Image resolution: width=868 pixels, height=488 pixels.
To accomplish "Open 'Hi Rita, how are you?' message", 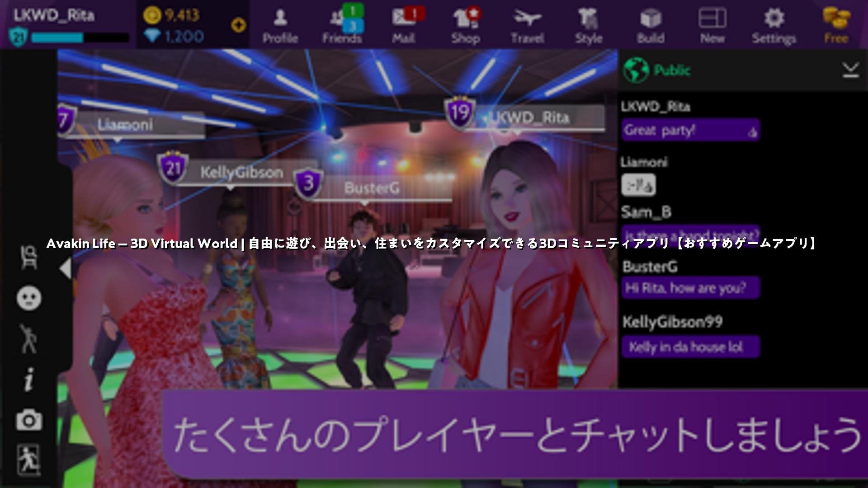I will pos(690,287).
